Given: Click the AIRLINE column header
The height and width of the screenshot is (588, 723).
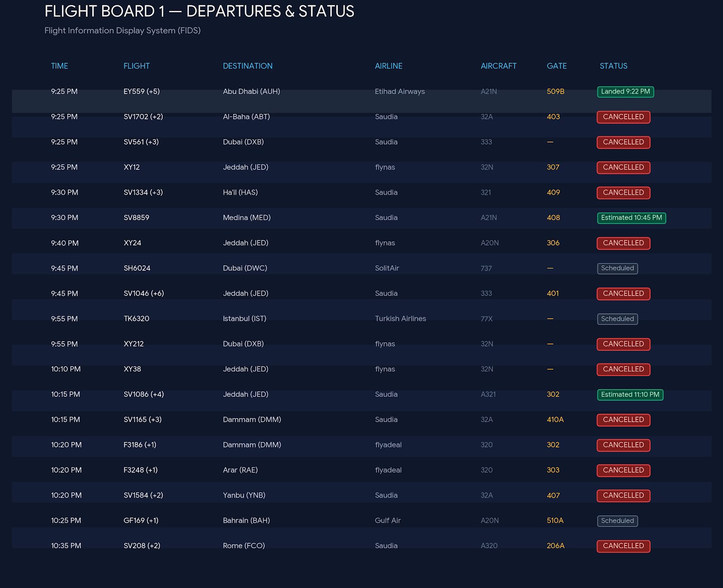Looking at the screenshot, I should (389, 66).
